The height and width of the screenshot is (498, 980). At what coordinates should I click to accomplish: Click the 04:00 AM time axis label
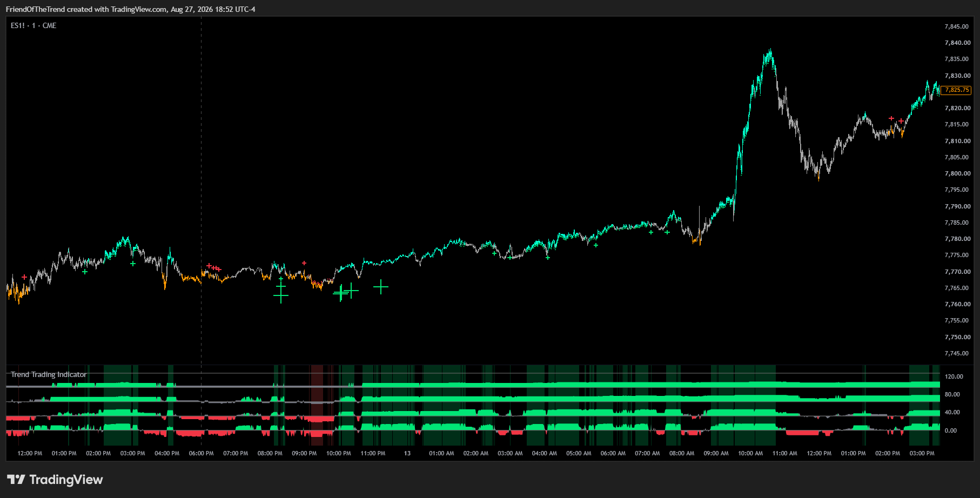click(544, 453)
